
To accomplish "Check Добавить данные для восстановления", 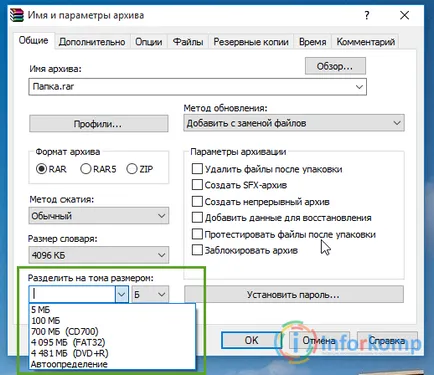I will (197, 217).
